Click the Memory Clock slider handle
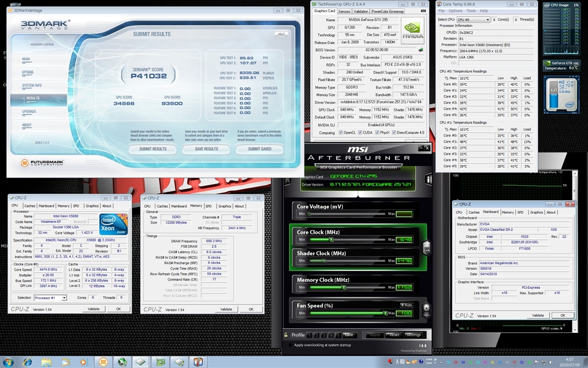Viewport: 588px width, 368px height. [345, 287]
